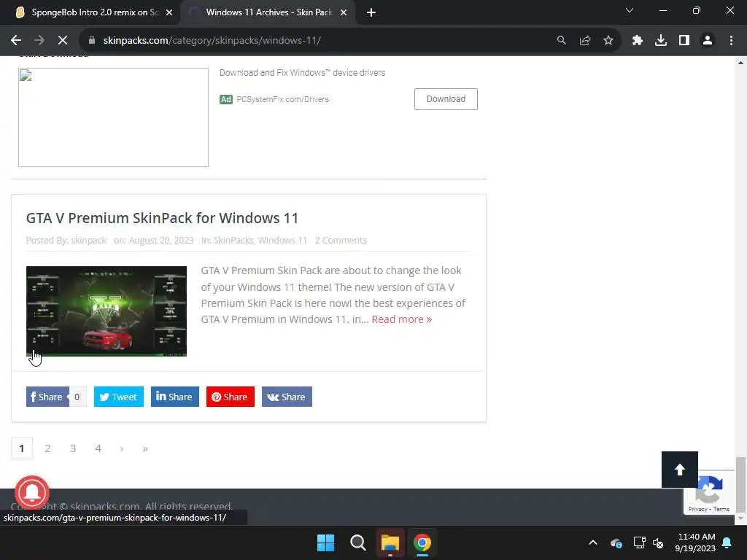Open Chrome downloads icon
Viewport: 747px width, 560px height.
[x=661, y=41]
